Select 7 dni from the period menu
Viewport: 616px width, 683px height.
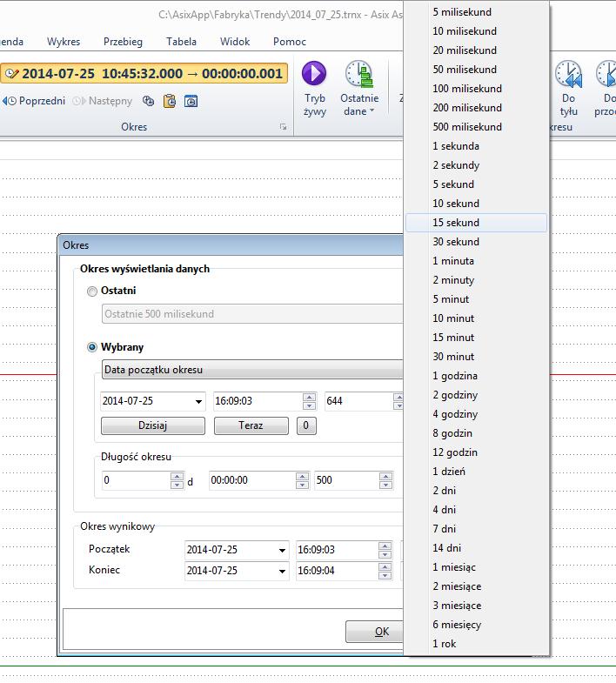pos(476,529)
